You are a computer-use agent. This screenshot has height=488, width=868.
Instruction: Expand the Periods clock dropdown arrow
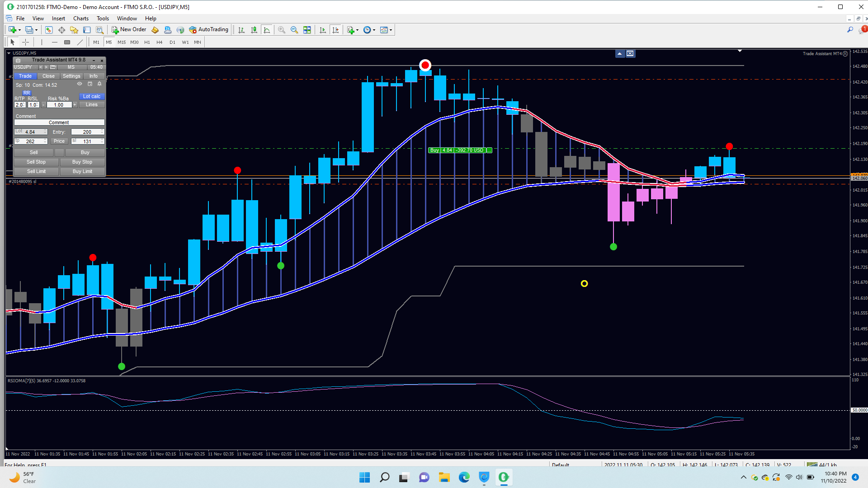coord(374,30)
